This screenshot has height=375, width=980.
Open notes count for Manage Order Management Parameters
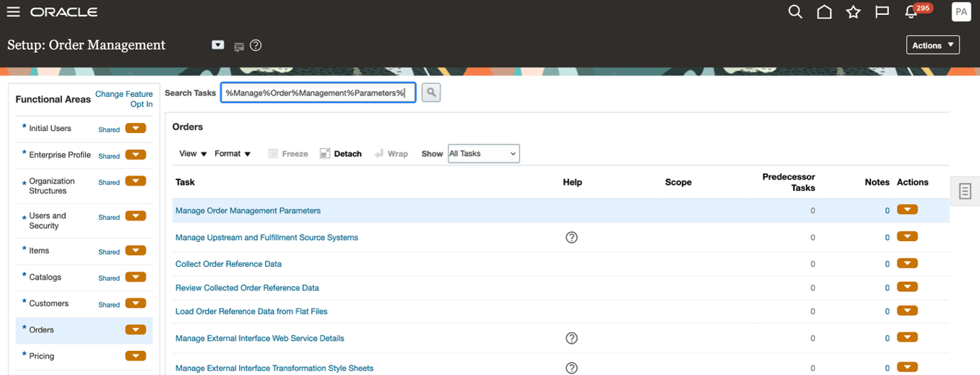click(x=887, y=211)
